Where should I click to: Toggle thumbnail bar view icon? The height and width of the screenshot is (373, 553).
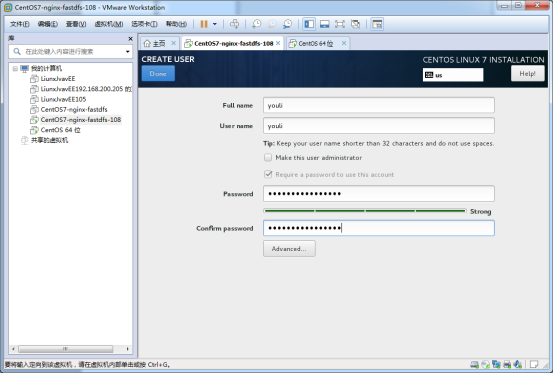324,24
